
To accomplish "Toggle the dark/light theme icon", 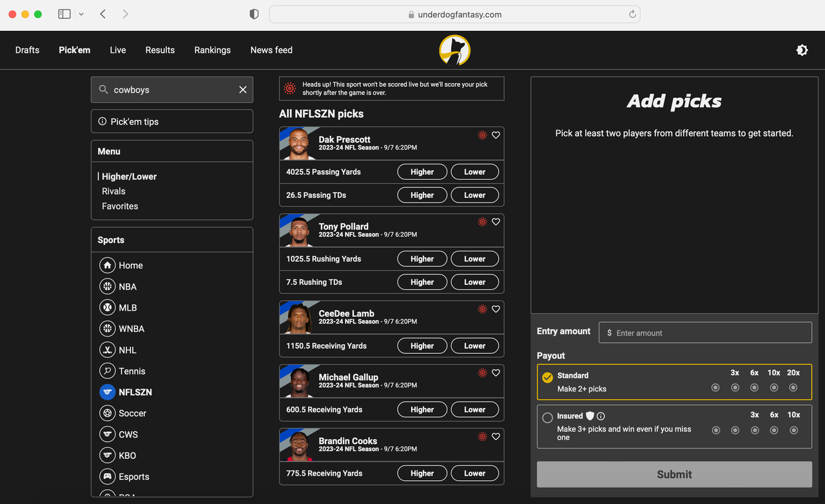I will click(x=802, y=50).
